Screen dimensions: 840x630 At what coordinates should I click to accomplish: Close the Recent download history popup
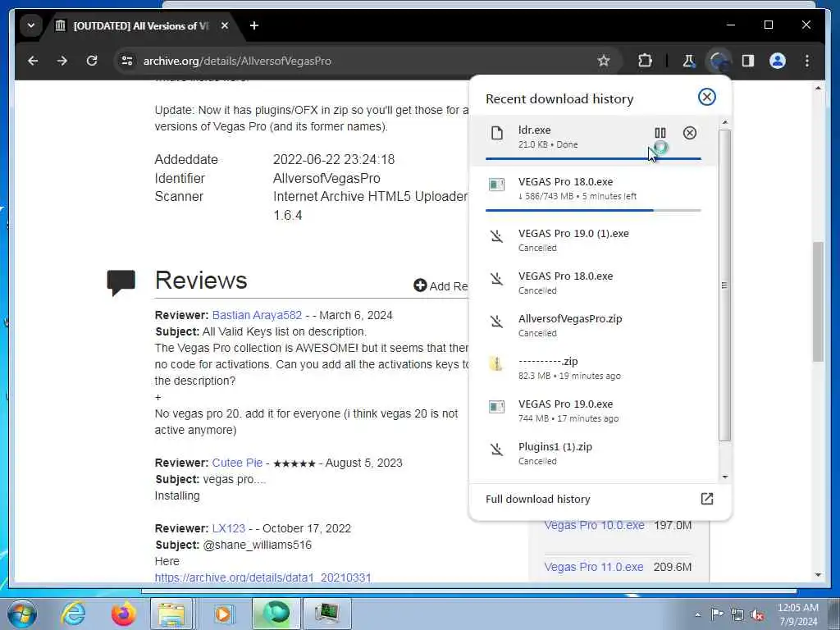point(706,97)
